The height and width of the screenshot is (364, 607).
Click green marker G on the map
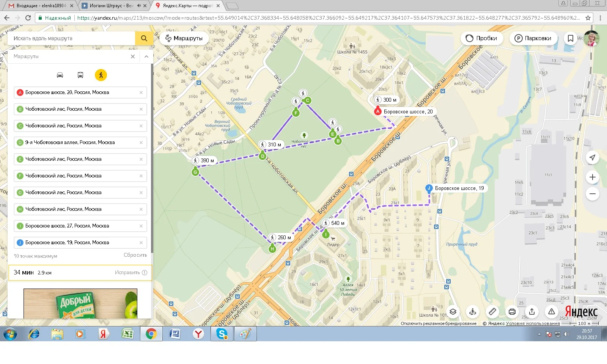[195, 171]
